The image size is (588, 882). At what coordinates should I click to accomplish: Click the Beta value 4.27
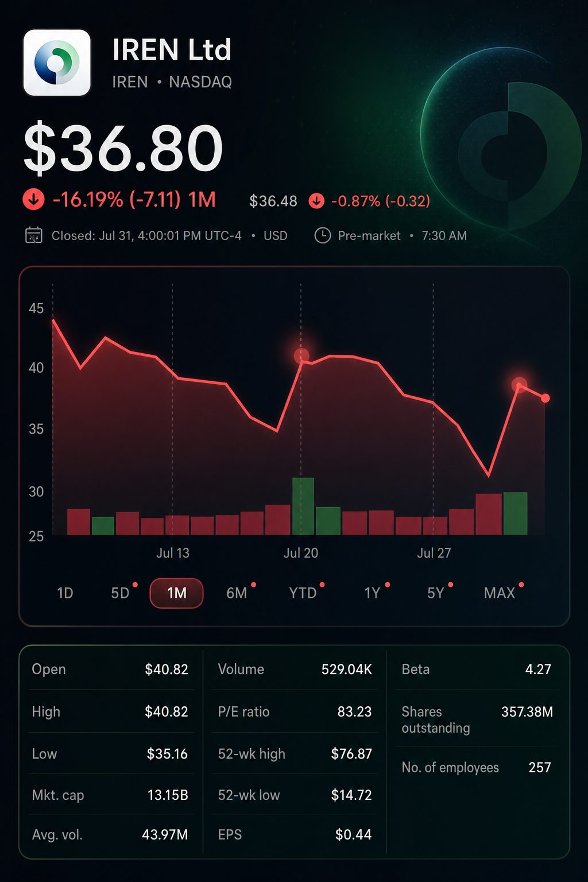tap(538, 669)
